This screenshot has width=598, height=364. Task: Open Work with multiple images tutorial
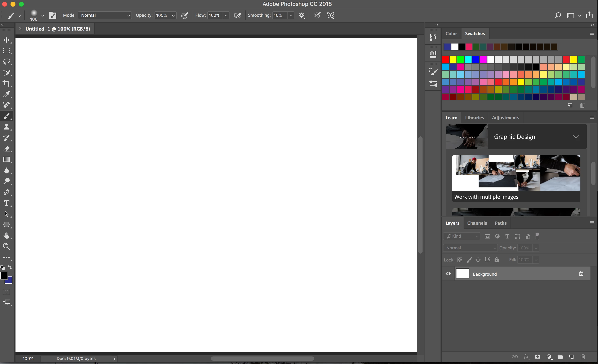click(x=516, y=178)
